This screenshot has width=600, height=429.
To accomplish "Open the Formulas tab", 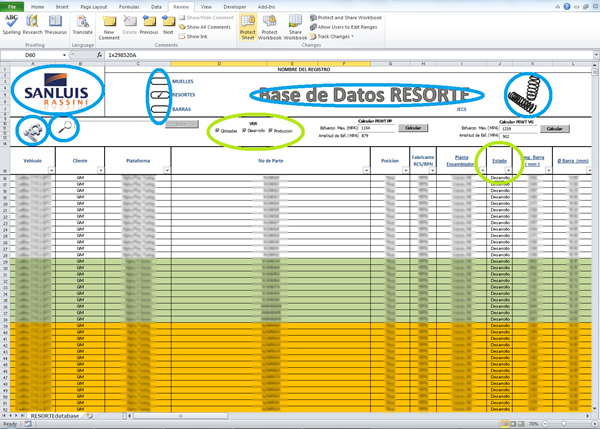I will point(129,7).
